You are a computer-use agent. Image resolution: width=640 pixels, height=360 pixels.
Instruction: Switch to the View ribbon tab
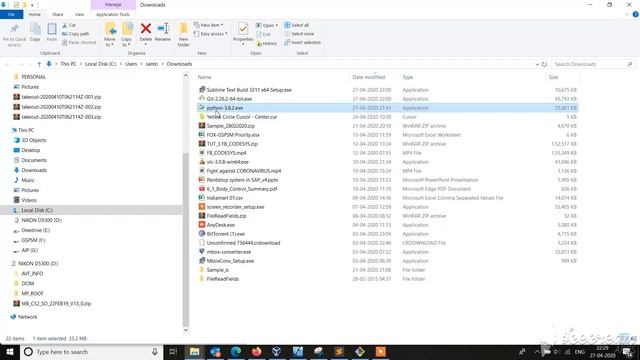[x=79, y=15]
